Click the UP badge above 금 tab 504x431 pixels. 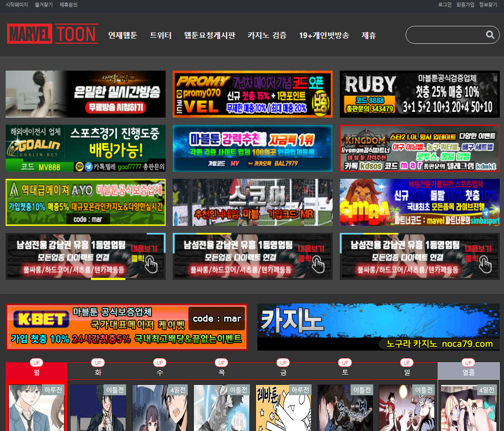(x=283, y=363)
